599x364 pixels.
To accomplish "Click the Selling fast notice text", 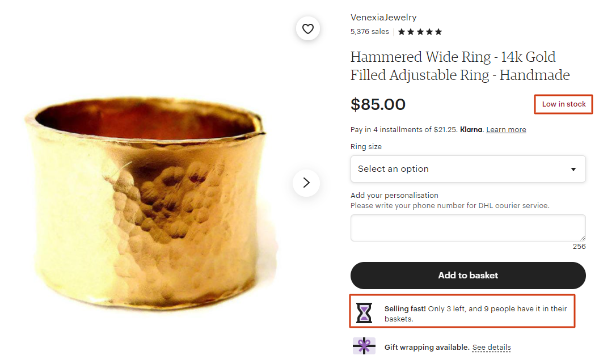I will [475, 314].
